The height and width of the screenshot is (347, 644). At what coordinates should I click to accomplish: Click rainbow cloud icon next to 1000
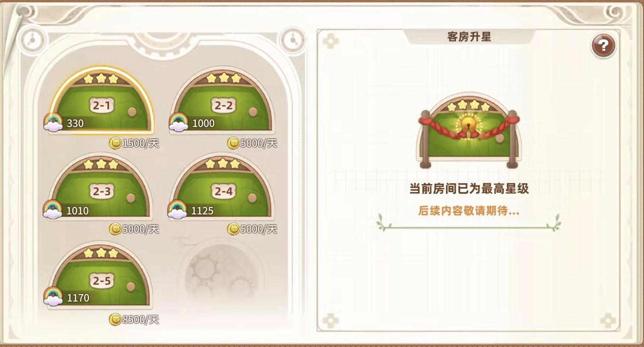178,122
